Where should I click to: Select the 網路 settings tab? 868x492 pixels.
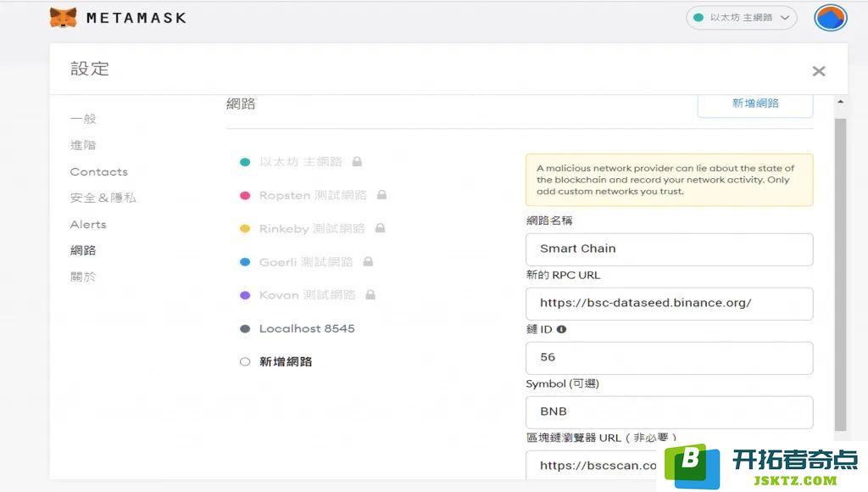[83, 250]
